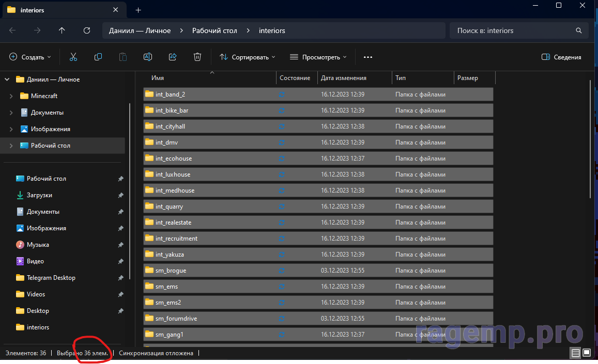Toggle the Сведения details pane
This screenshot has height=364, width=598.
561,57
